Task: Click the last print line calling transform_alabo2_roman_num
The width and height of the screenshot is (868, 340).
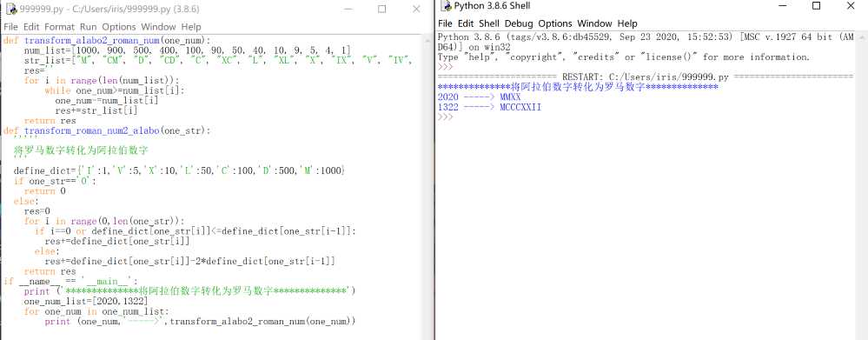Action: (x=200, y=321)
